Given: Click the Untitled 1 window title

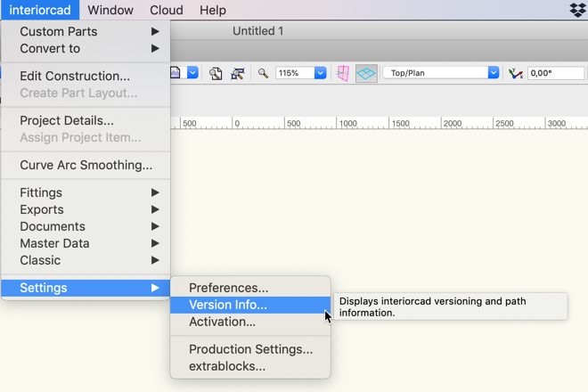Looking at the screenshot, I should pyautogui.click(x=258, y=31).
